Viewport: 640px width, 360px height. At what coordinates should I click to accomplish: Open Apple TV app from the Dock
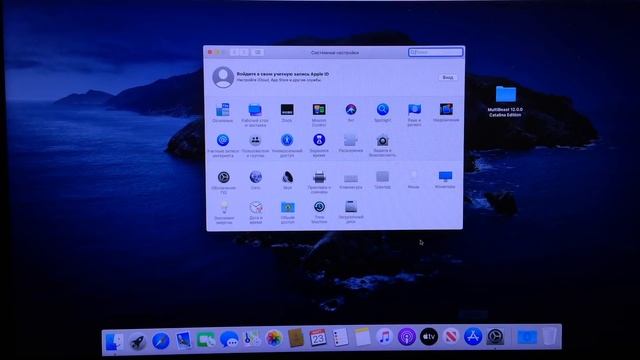(429, 337)
